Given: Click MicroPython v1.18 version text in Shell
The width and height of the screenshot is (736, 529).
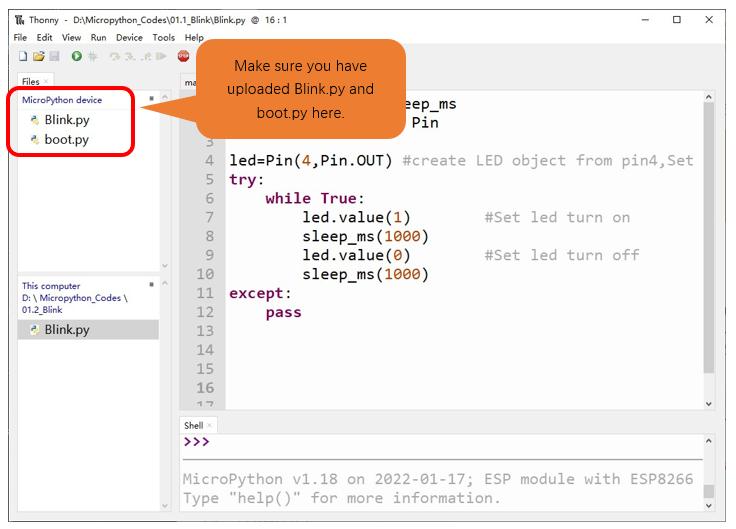Looking at the screenshot, I should pyautogui.click(x=260, y=479).
